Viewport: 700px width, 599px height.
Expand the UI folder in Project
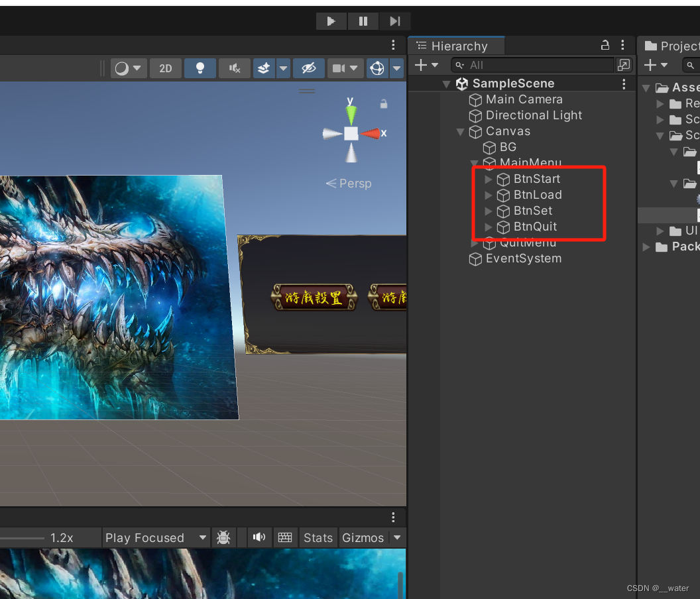pos(660,231)
